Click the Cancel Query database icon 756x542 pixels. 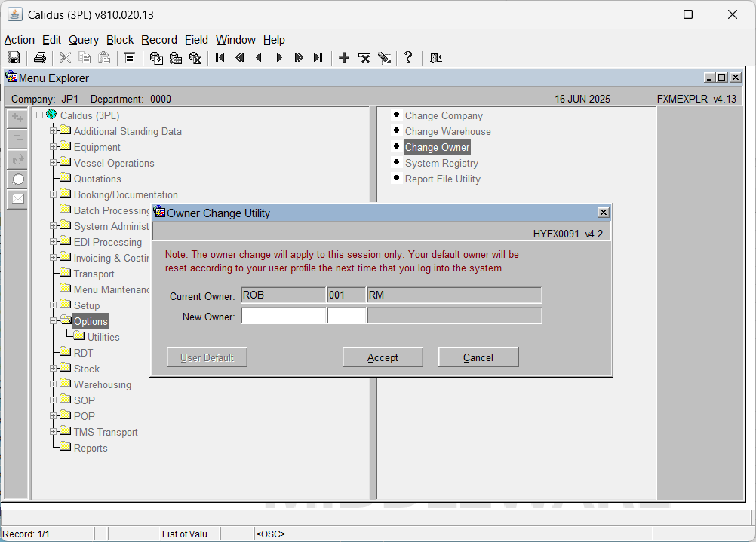pos(195,58)
